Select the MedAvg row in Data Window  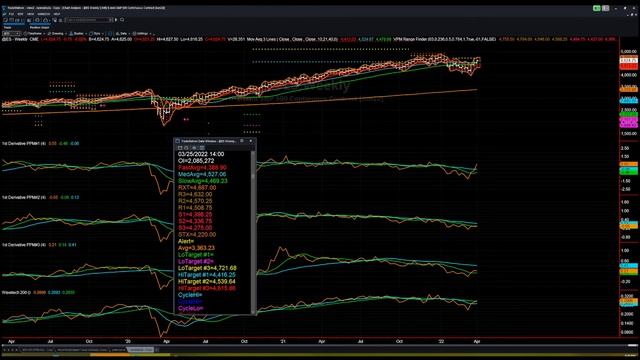click(202, 174)
